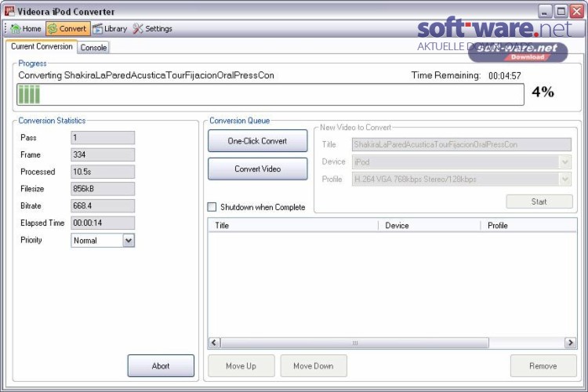The width and height of the screenshot is (588, 392).
Task: Click the Device column header
Action: [x=430, y=226]
